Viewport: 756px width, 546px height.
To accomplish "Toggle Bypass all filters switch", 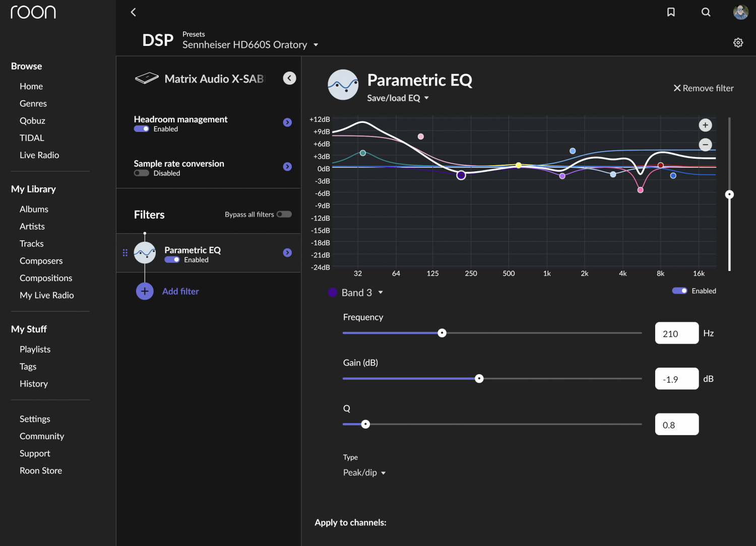I will [x=284, y=214].
